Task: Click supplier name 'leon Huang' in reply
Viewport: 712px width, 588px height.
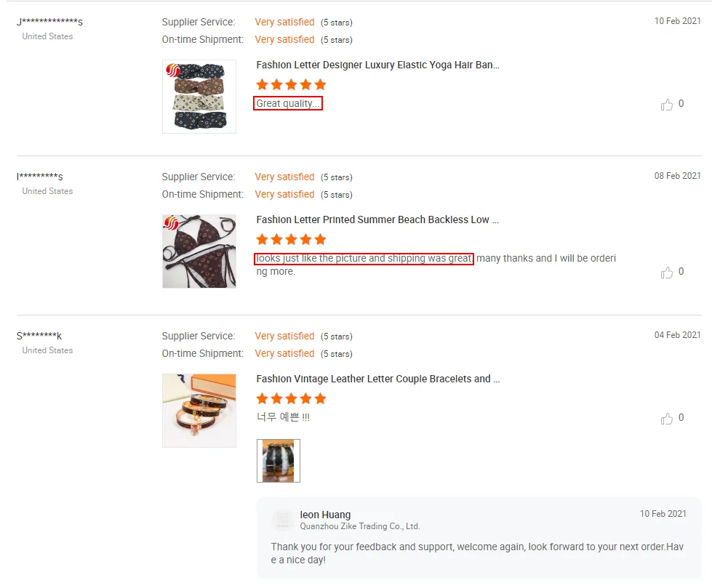Action: (x=325, y=515)
